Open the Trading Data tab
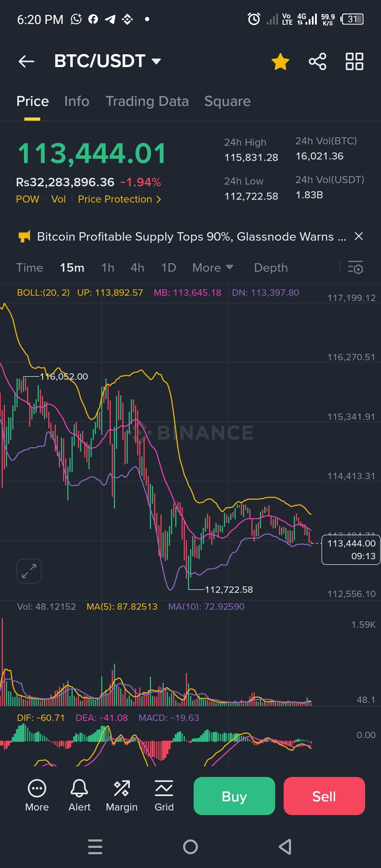Screen dimensions: 381x868 147,101
